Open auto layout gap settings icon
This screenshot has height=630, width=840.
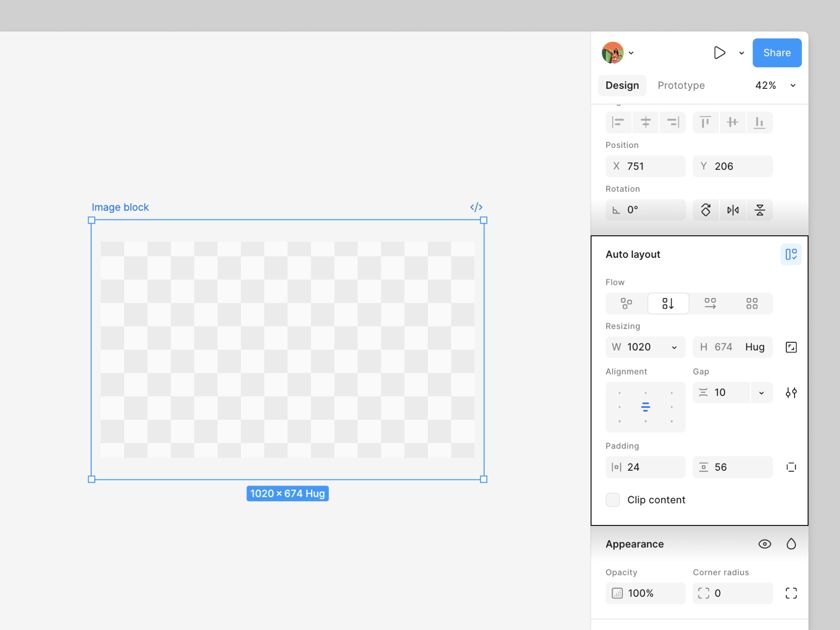pos(791,392)
